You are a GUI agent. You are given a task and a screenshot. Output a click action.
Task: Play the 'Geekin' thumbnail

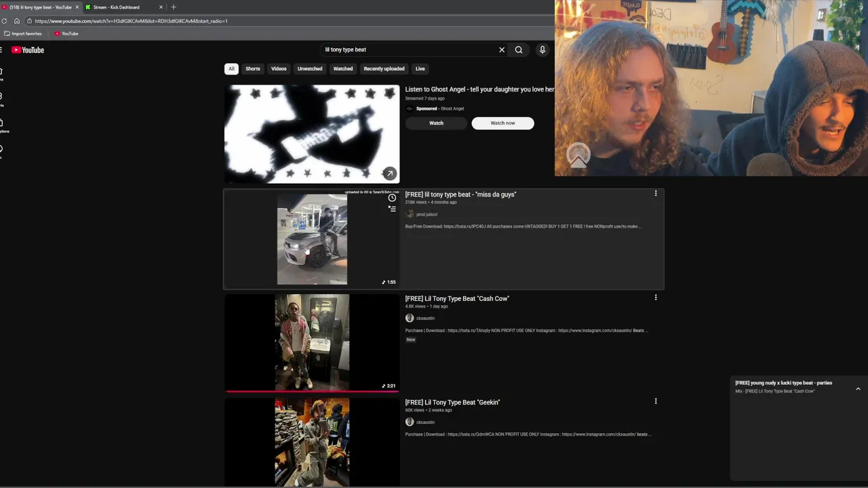click(x=312, y=442)
